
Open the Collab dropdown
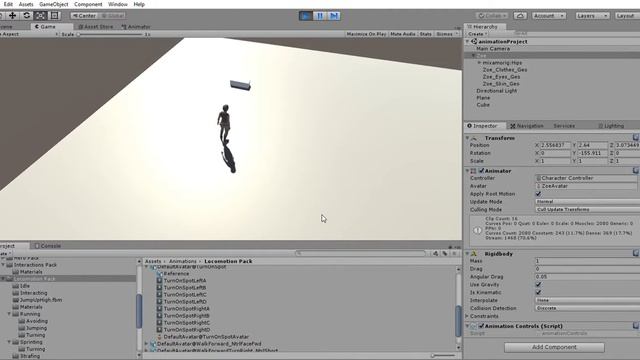click(492, 16)
